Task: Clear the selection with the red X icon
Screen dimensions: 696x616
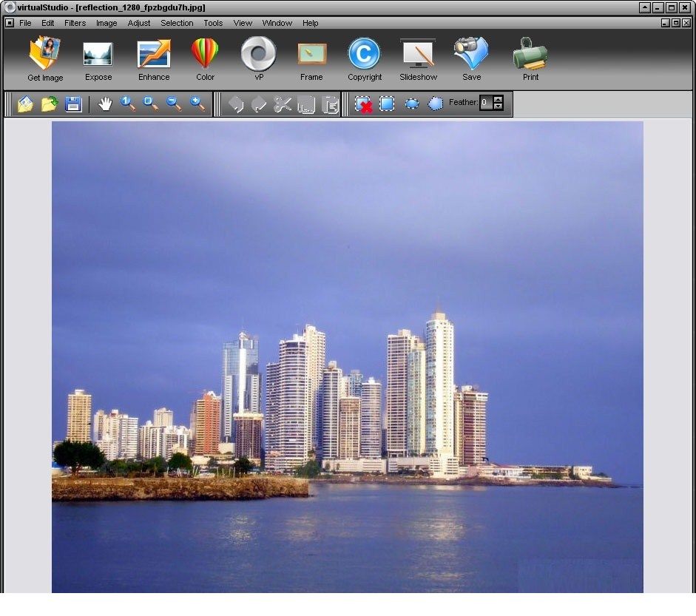Action: (362, 104)
